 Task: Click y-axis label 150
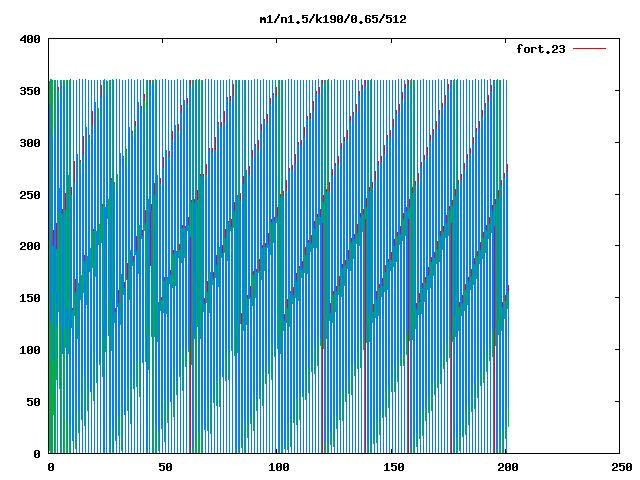point(30,298)
